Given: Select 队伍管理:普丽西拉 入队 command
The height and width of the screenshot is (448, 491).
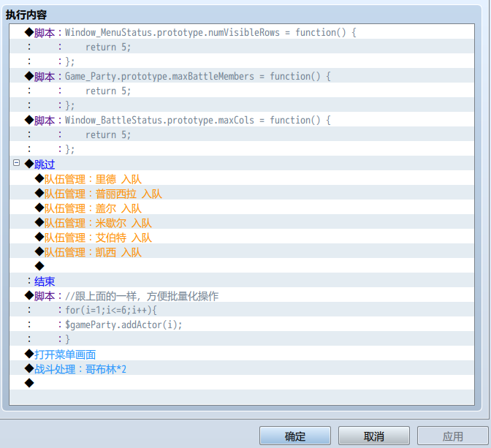Looking at the screenshot, I should pos(242,192).
